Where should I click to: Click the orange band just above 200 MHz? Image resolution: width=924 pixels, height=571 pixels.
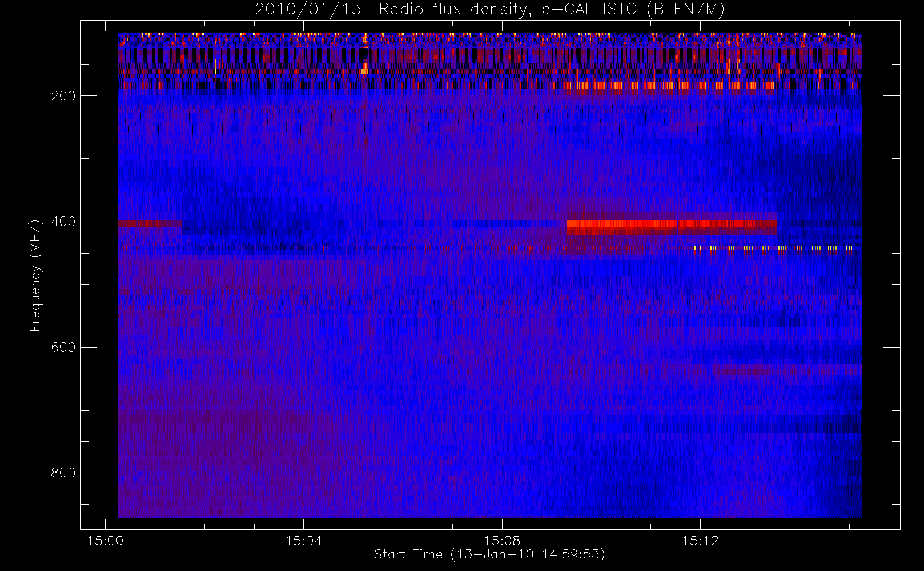(x=668, y=86)
